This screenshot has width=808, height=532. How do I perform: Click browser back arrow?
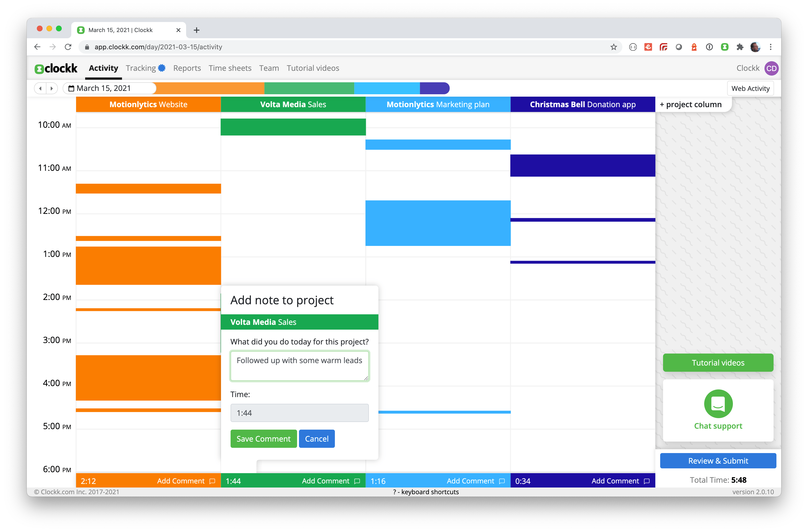37,47
